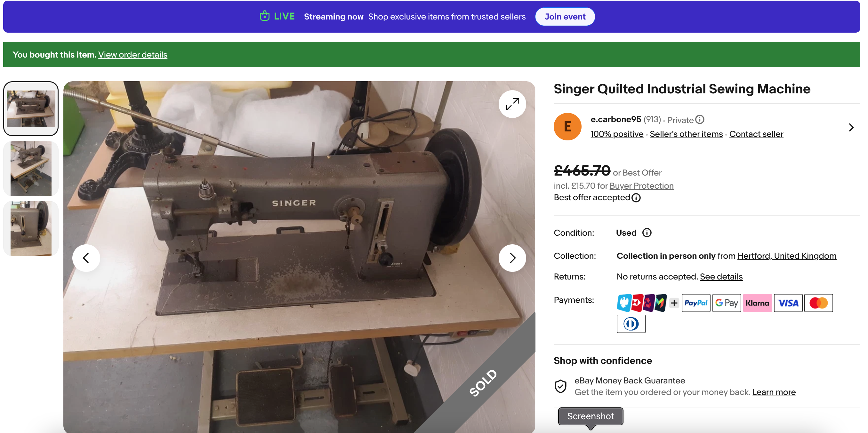Screen dimensions: 868x433
Task: Select the first sewing machine thumbnail
Action: click(x=31, y=108)
